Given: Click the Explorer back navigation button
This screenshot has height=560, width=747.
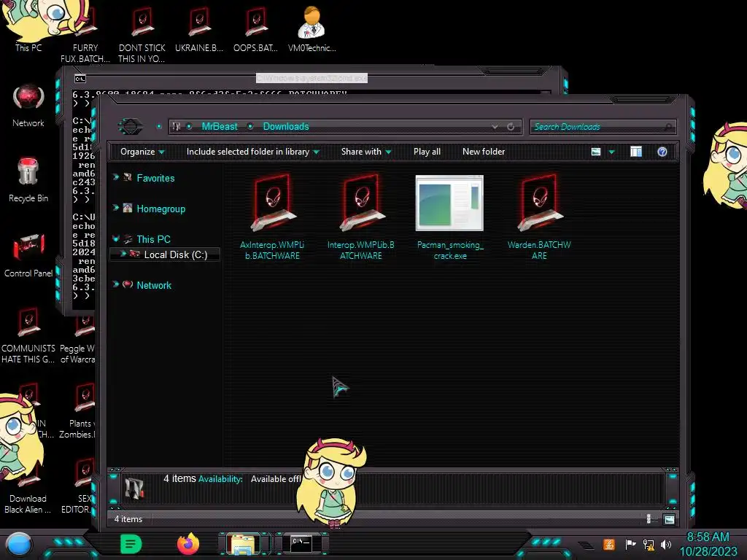Looking at the screenshot, I should point(130,127).
